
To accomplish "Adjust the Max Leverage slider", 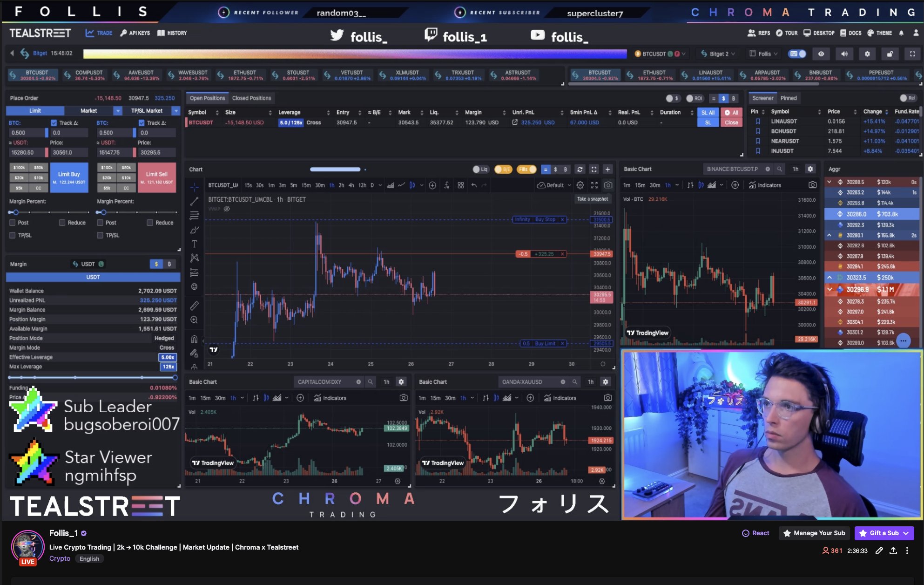I will pyautogui.click(x=175, y=377).
